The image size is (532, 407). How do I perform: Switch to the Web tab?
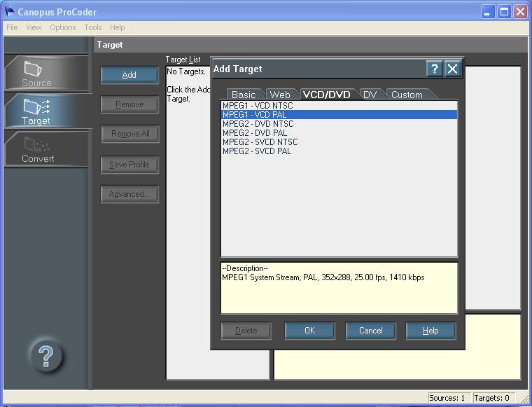point(280,95)
